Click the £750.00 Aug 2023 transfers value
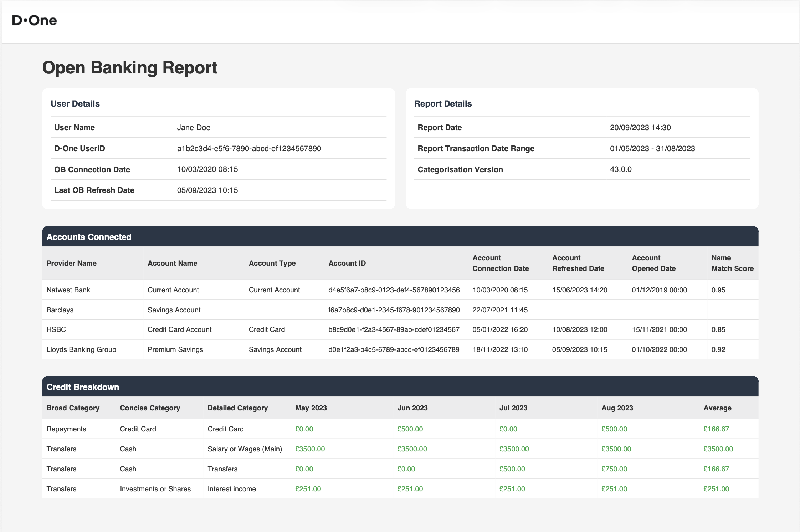 tap(614, 469)
